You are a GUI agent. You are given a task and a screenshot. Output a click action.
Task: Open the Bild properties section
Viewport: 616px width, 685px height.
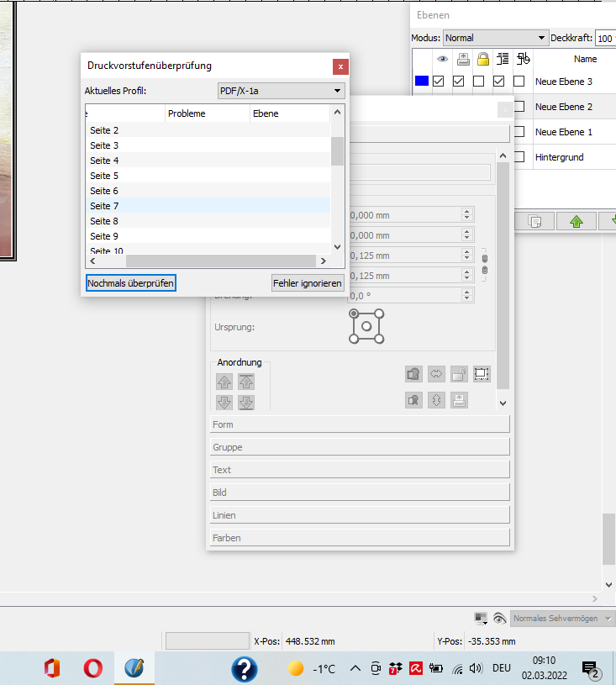coord(360,493)
